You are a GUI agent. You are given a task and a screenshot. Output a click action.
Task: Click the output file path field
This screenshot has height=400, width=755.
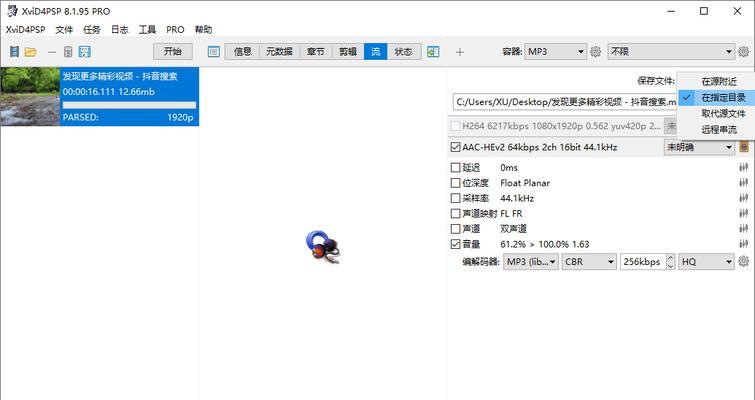tap(565, 102)
